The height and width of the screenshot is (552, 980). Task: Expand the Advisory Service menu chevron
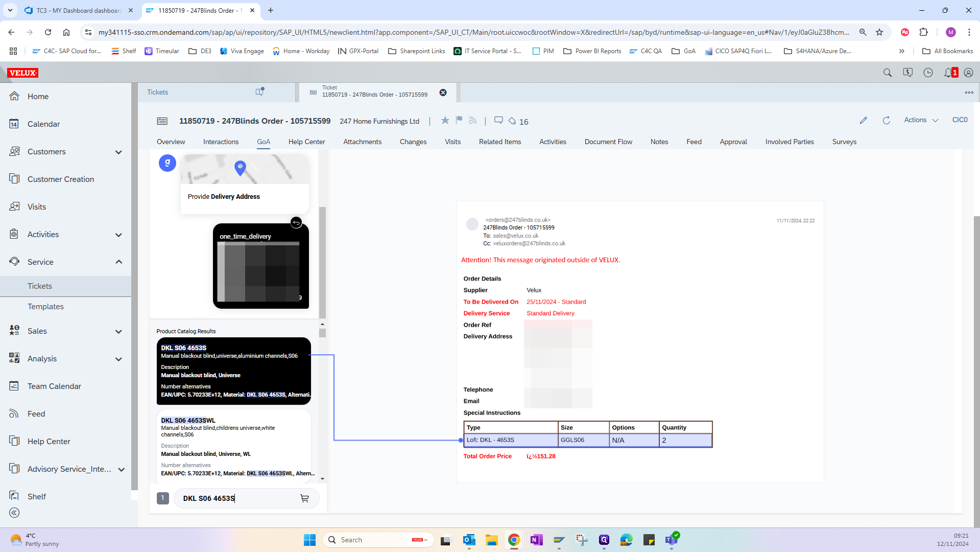pos(121,469)
